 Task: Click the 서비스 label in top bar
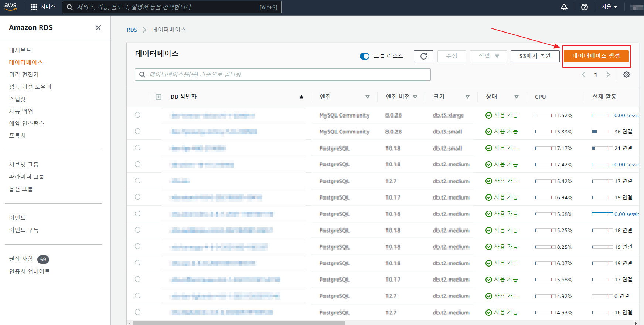pos(48,7)
